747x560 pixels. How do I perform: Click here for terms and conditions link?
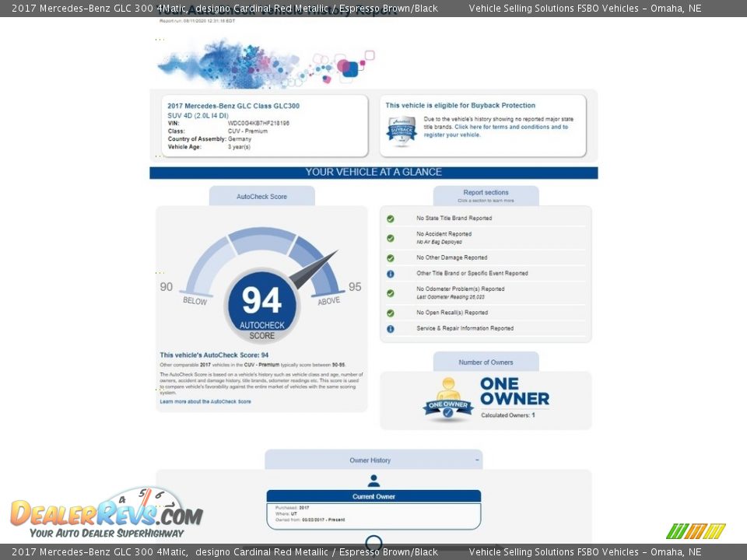pos(496,131)
